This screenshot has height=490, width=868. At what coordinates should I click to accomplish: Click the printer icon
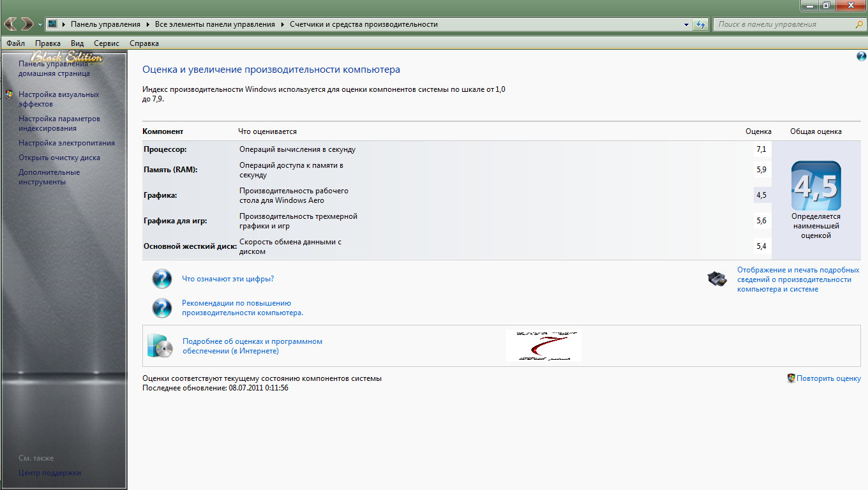[x=717, y=279]
